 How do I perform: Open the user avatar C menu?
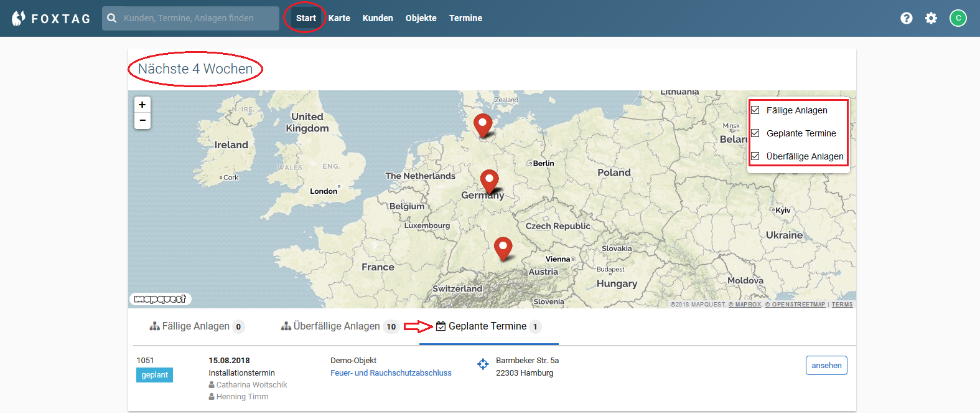coord(958,18)
